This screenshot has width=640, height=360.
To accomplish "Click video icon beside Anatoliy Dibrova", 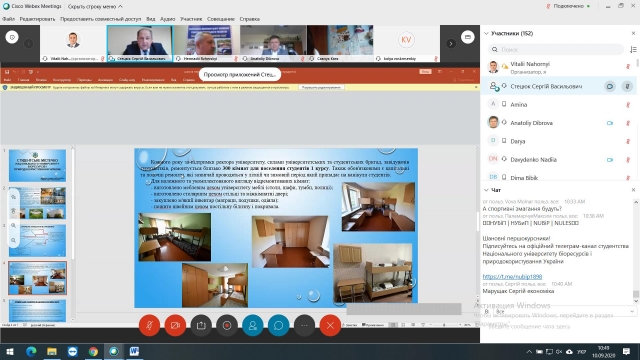I will pyautogui.click(x=610, y=123).
